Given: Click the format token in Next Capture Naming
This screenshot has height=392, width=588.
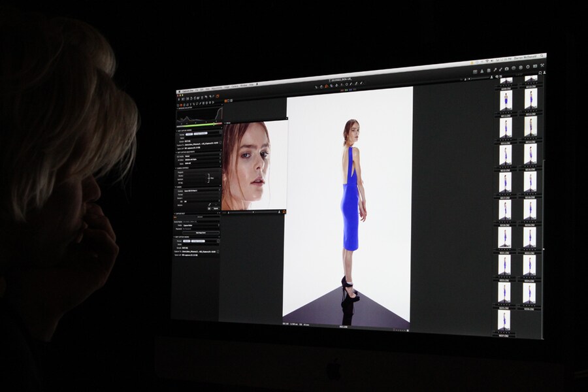Looking at the screenshot, I should click(x=189, y=135).
